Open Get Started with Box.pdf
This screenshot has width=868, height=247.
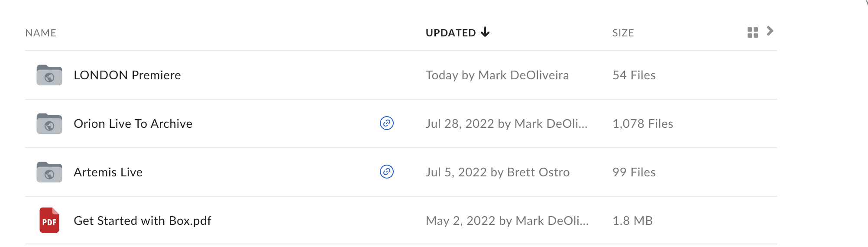pos(143,221)
